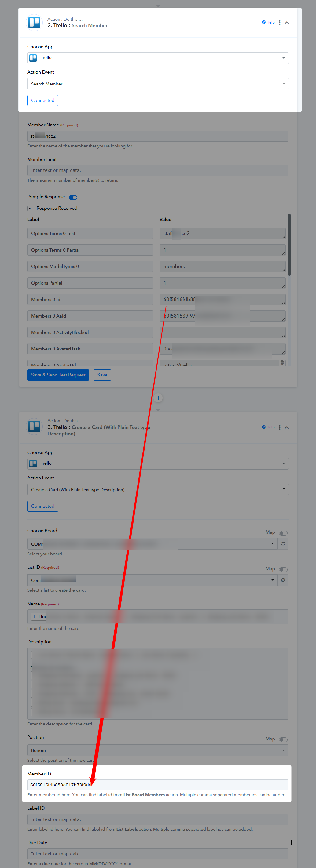Collapse step 3 Create a Card with the chevron
This screenshot has width=316, height=868.
coord(287,427)
